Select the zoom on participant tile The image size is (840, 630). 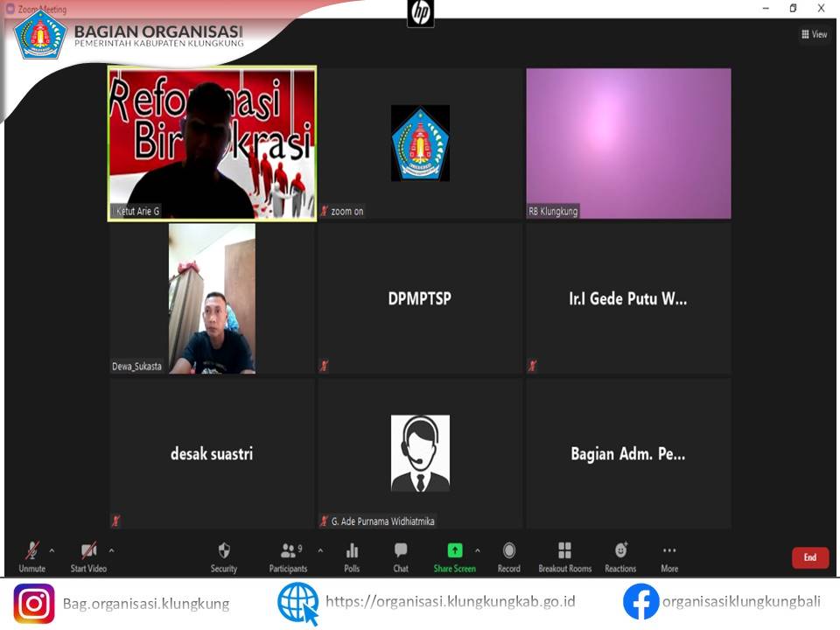[x=420, y=143]
